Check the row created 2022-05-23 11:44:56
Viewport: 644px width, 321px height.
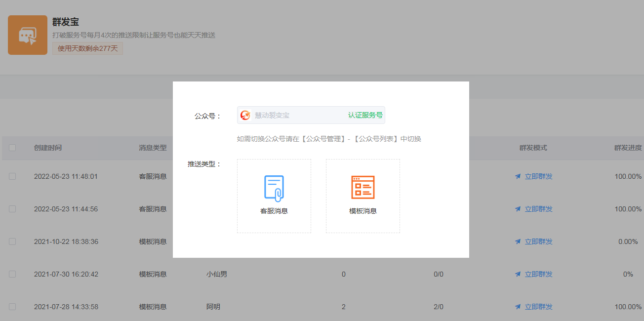[12, 209]
